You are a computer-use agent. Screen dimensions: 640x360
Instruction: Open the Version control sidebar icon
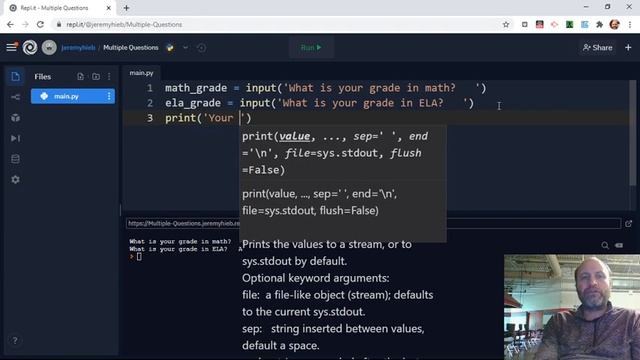click(x=16, y=97)
